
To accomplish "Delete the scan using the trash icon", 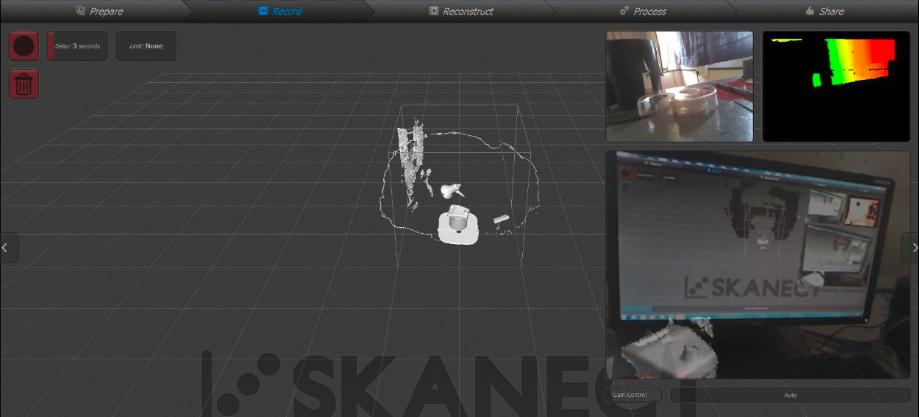I will click(x=23, y=84).
